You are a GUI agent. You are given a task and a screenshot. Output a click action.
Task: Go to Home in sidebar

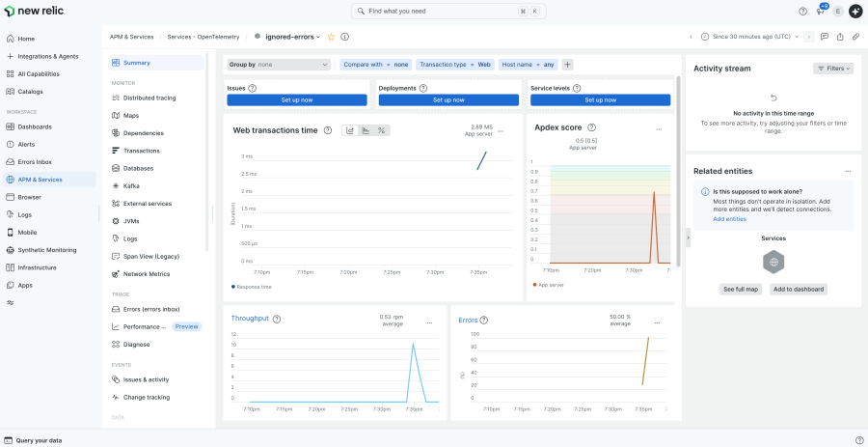click(x=26, y=39)
